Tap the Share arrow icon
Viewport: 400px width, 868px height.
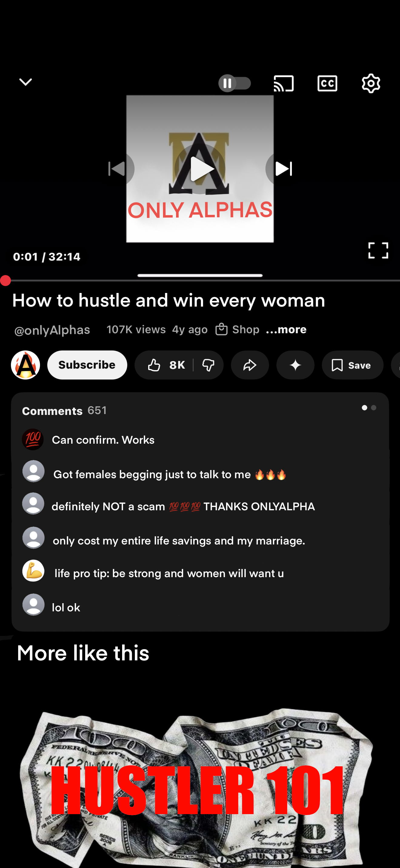[250, 365]
